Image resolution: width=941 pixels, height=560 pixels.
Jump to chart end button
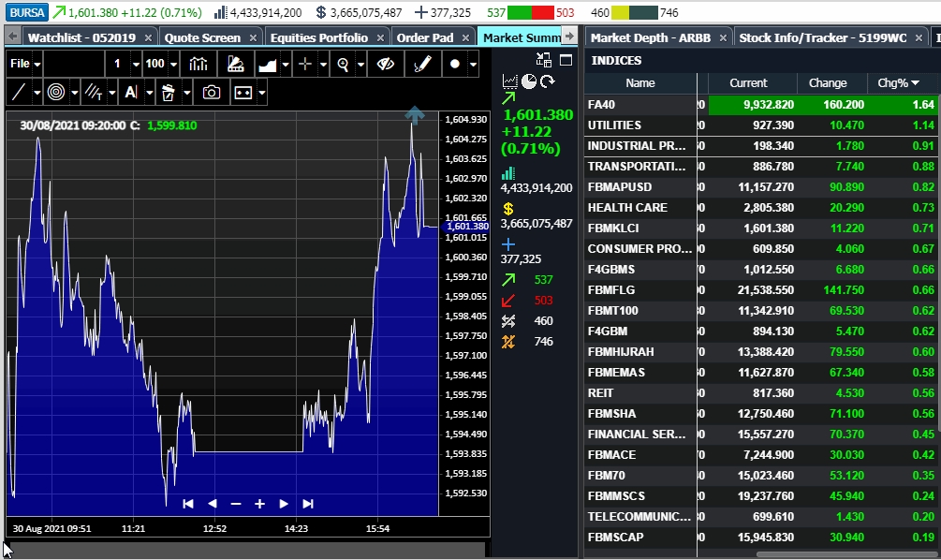coord(308,504)
